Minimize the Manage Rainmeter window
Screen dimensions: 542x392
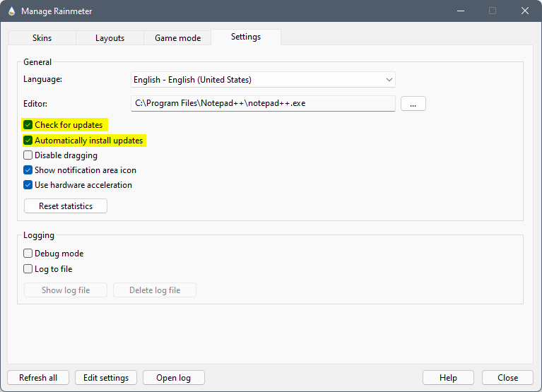[461, 11]
